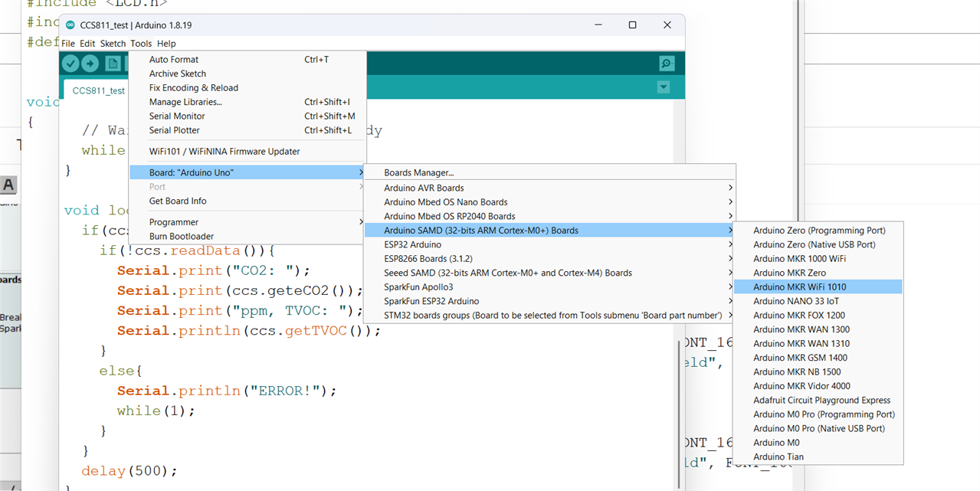Choose Auto Format from Tools menu

point(247,60)
